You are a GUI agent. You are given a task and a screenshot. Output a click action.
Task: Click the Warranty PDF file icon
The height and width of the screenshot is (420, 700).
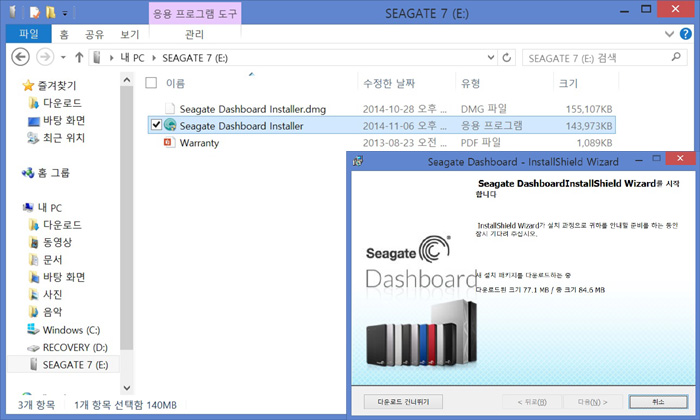click(x=169, y=142)
